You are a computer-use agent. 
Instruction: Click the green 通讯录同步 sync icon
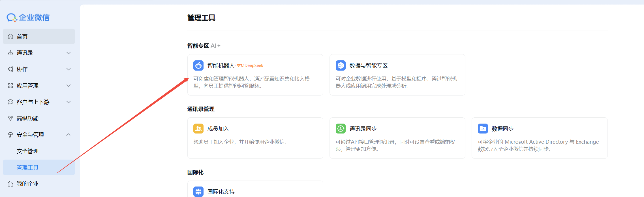pyautogui.click(x=341, y=129)
